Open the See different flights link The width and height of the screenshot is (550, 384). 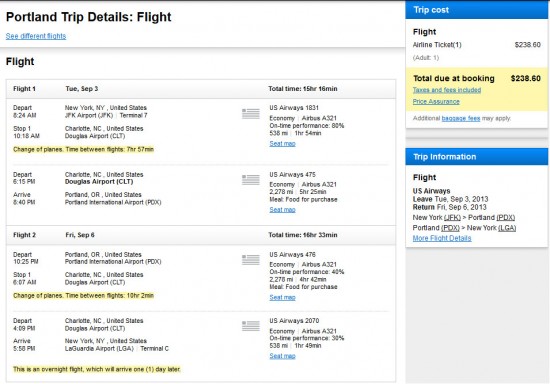(36, 36)
